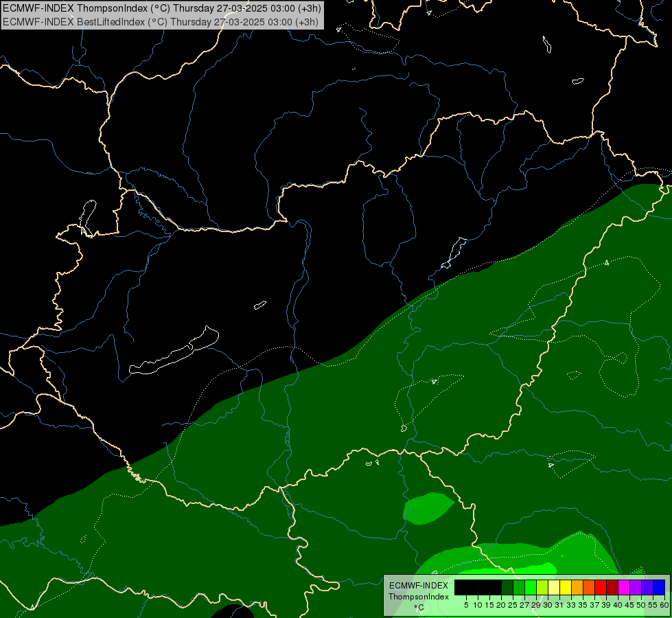Screen dimensions: 672x618
Task: Click the legend label ThompsonIndex
Action: [418, 597]
